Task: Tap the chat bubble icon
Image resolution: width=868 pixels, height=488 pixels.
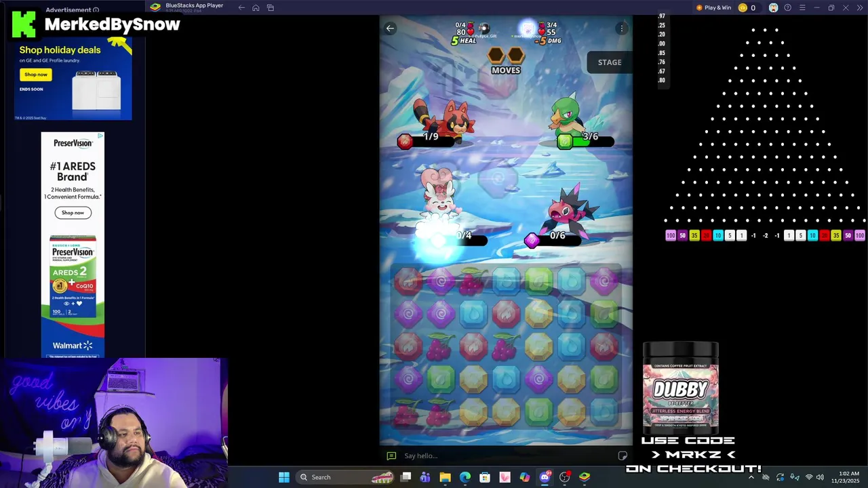Action: pyautogui.click(x=391, y=455)
